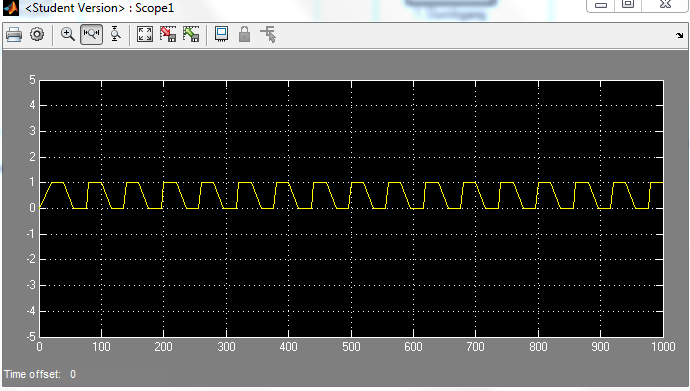Screen dimensions: 690x391
Task: Select the Zoom Y-axis tool
Action: (115, 34)
